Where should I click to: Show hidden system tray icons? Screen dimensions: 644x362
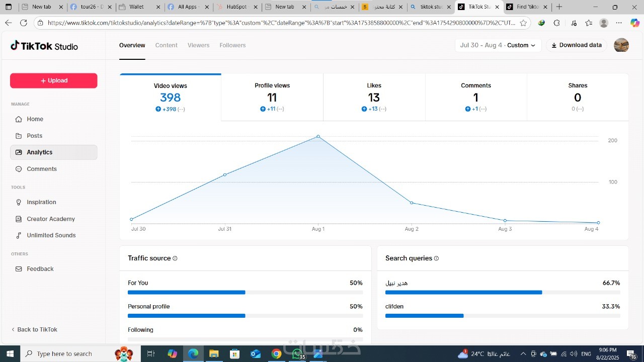[x=523, y=354]
